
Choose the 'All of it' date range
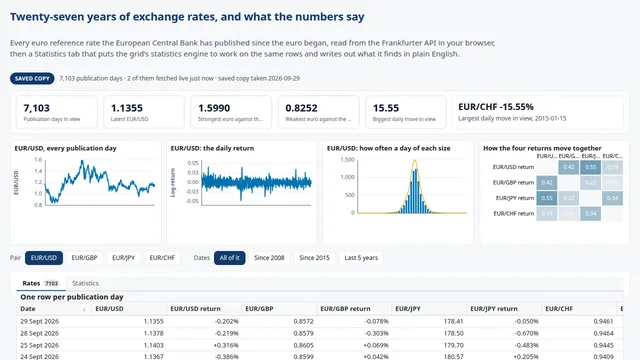(229, 258)
